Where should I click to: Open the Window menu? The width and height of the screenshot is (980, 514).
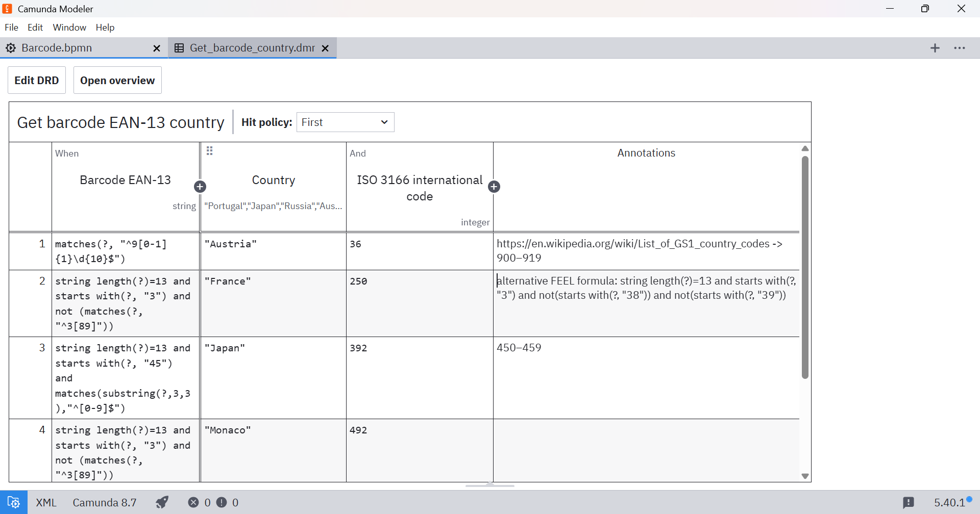[x=69, y=28]
